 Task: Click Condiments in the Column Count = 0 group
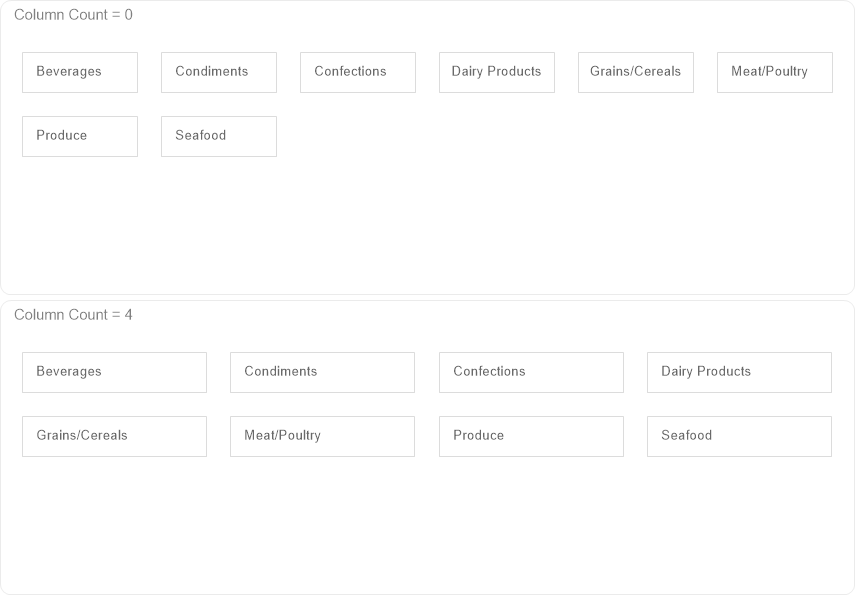coord(219,72)
